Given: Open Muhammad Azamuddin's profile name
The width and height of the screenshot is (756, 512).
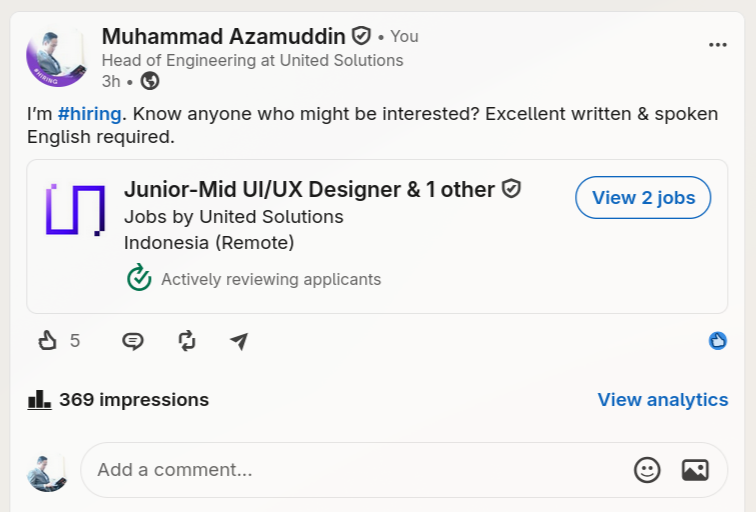Looking at the screenshot, I should click(224, 37).
